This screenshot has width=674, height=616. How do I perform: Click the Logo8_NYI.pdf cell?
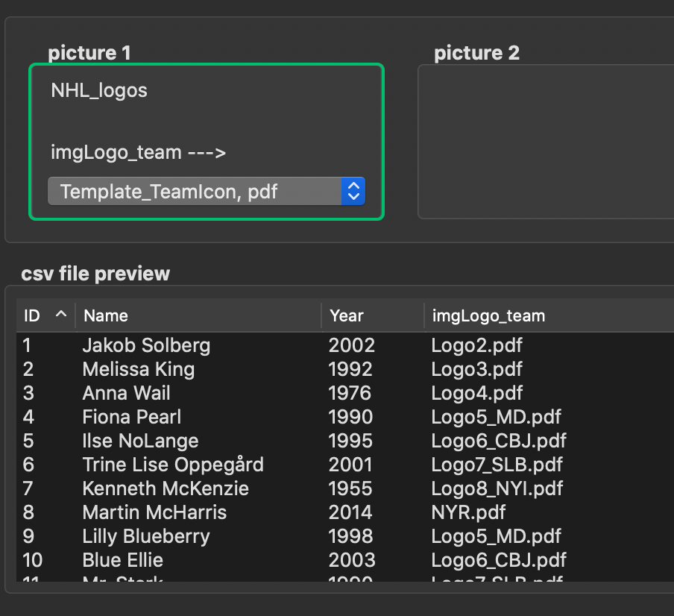pos(497,488)
